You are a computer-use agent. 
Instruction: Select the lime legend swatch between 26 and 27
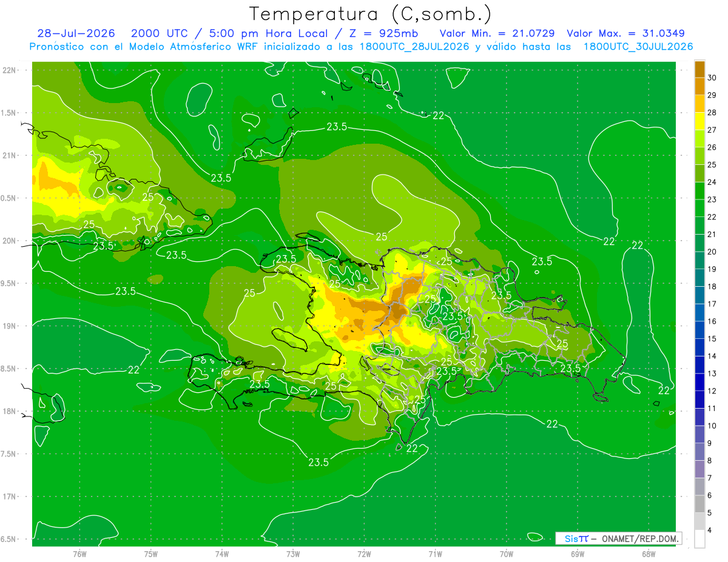699,138
